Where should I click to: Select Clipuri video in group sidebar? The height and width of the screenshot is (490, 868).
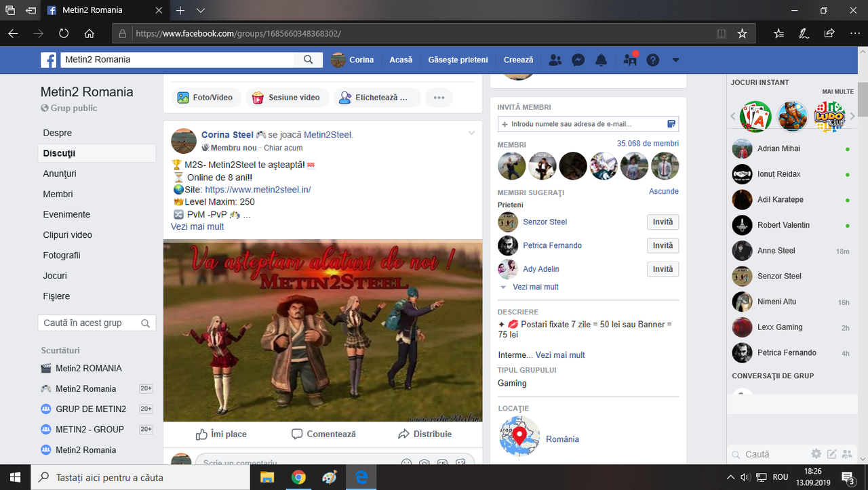point(68,234)
